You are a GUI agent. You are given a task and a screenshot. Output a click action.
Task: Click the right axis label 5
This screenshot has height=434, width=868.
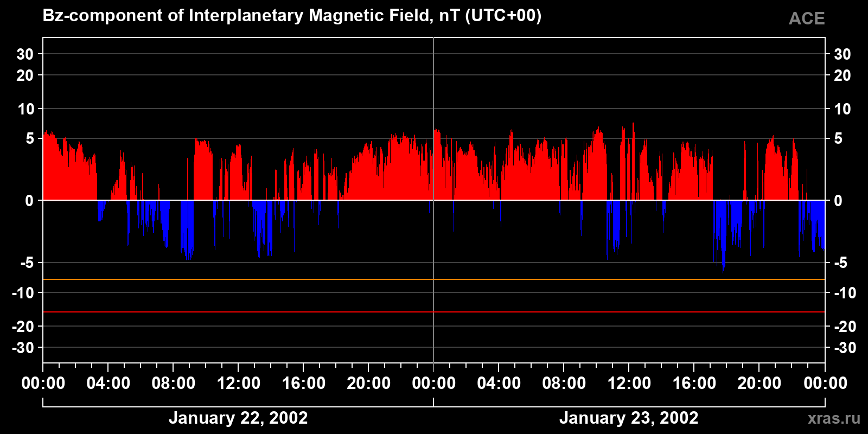838,139
